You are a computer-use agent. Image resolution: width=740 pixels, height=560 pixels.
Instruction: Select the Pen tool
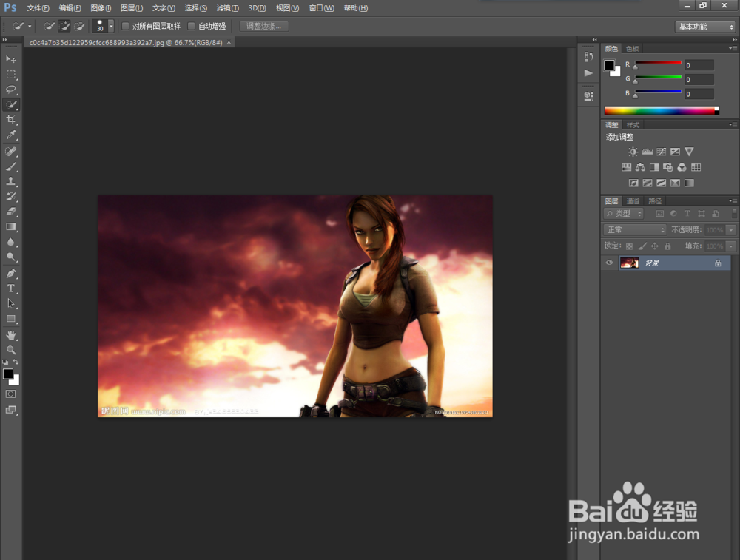pos(11,274)
